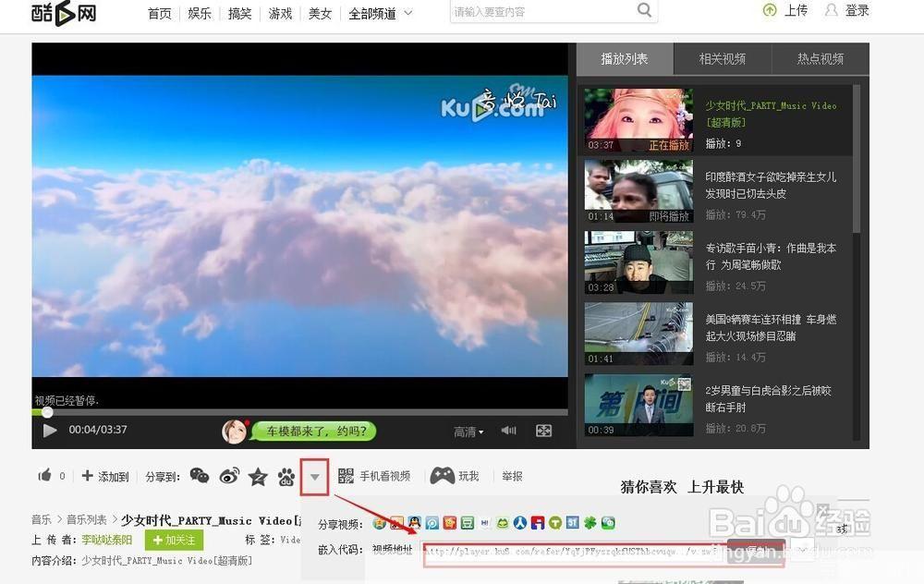Image resolution: width=924 pixels, height=584 pixels.
Task: Open 印度醉酒女子 video thumbnail
Action: [638, 191]
